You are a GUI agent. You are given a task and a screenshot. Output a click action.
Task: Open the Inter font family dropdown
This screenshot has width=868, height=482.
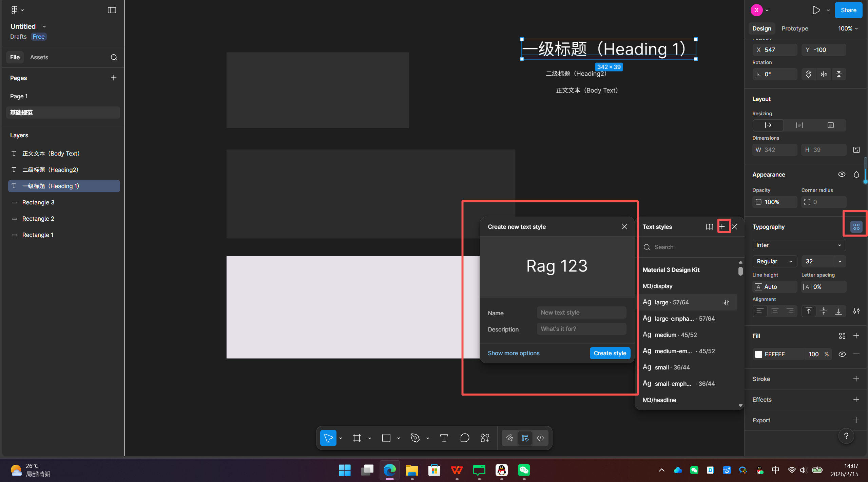[799, 245]
